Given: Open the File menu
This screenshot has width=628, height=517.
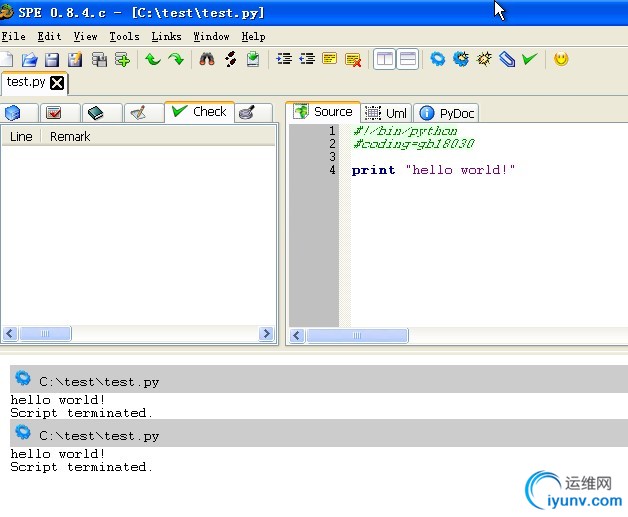Looking at the screenshot, I should [x=14, y=36].
